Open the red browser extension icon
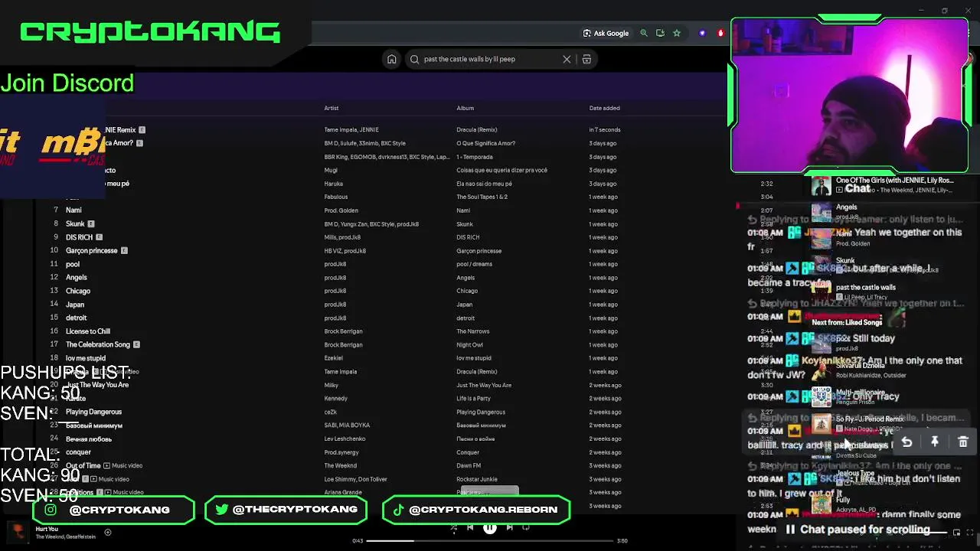 [x=720, y=33]
